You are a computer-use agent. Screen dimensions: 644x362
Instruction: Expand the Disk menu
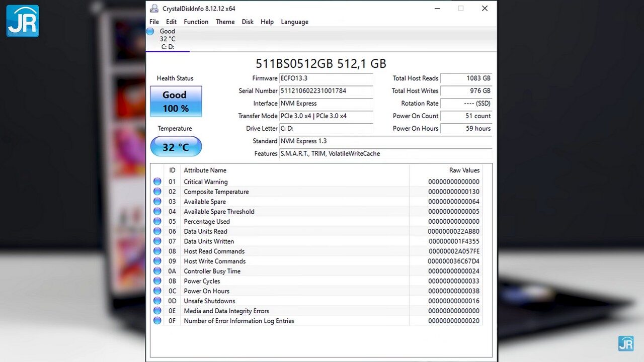pos(248,22)
